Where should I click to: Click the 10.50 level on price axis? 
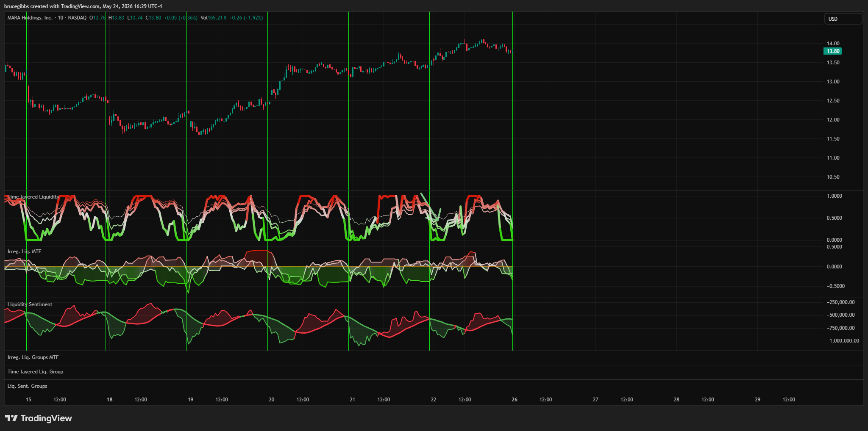pos(833,177)
